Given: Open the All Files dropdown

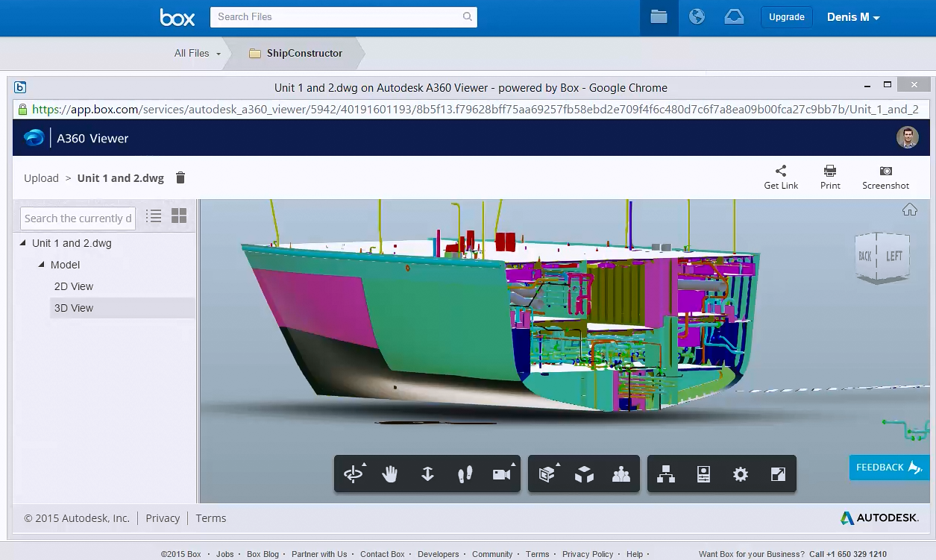Looking at the screenshot, I should [x=198, y=53].
